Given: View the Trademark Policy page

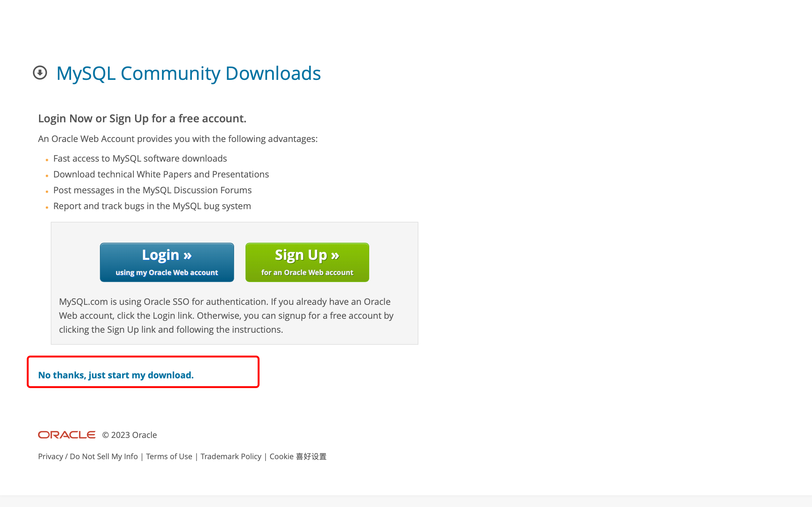Looking at the screenshot, I should pyautogui.click(x=231, y=456).
